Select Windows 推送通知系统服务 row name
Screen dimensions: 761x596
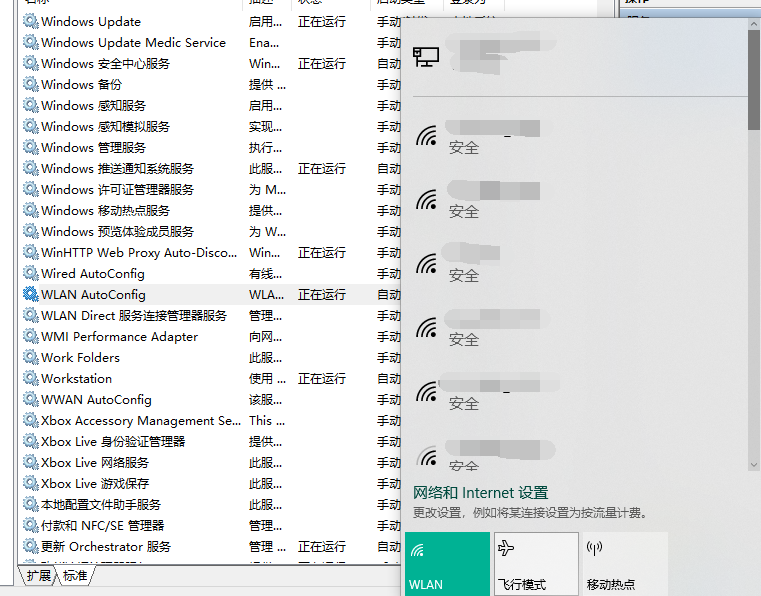pos(117,168)
